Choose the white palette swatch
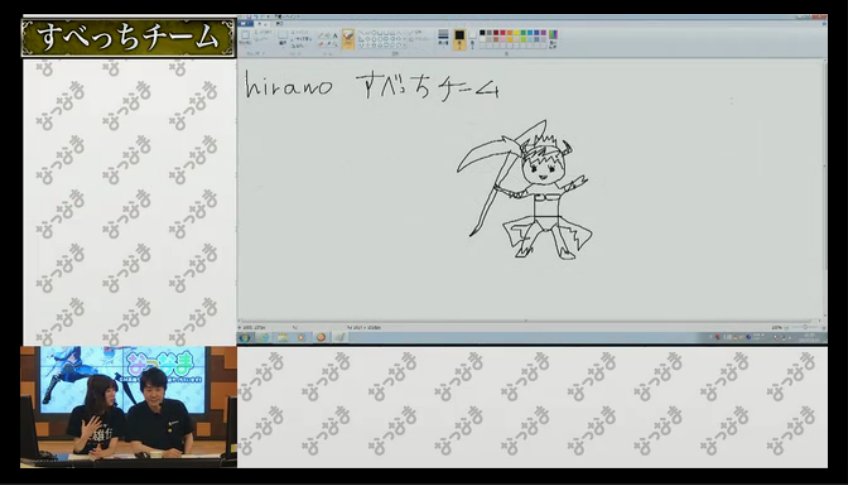This screenshot has height=485, width=848. [482, 39]
